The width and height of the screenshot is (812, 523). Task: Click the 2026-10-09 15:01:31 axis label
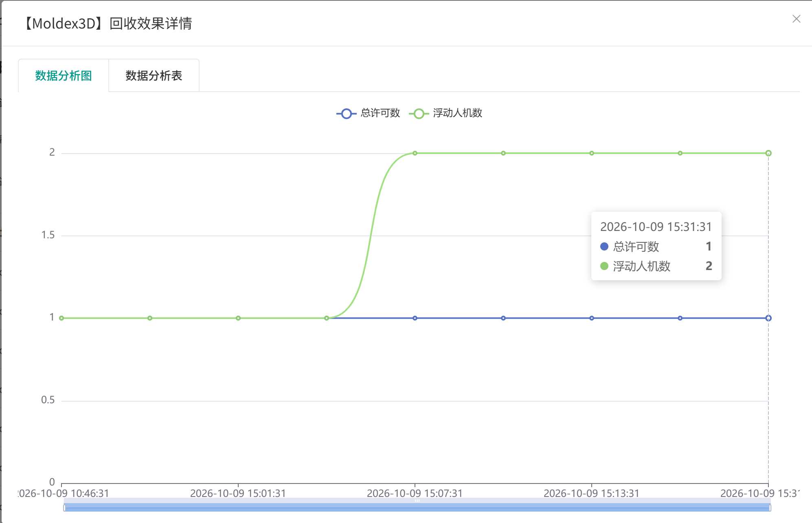[238, 493]
